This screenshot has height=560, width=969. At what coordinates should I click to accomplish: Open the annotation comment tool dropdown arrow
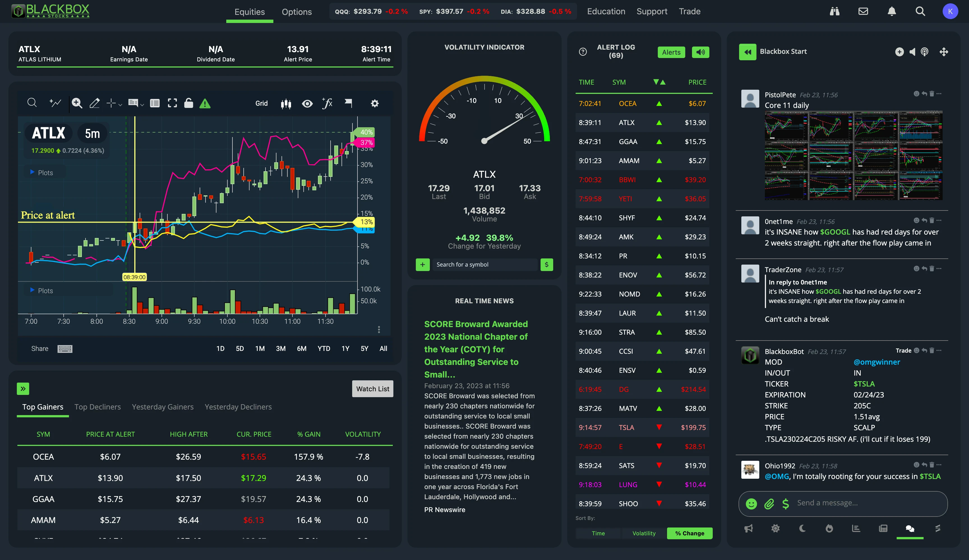point(142,105)
